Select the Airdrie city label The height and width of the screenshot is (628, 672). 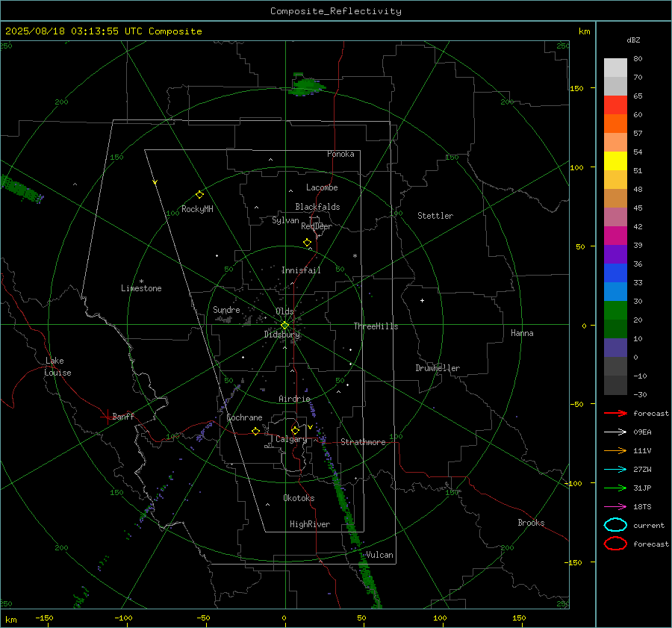[x=294, y=399]
